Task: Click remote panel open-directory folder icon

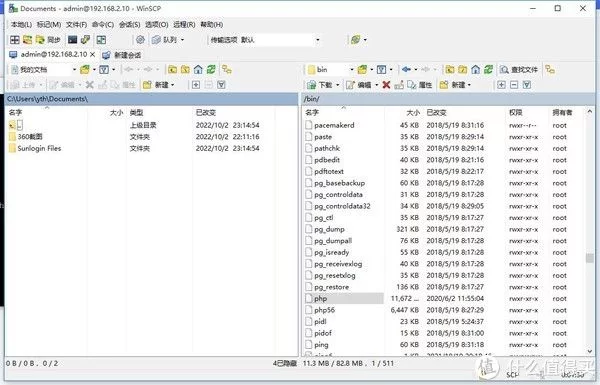Action: click(x=362, y=70)
